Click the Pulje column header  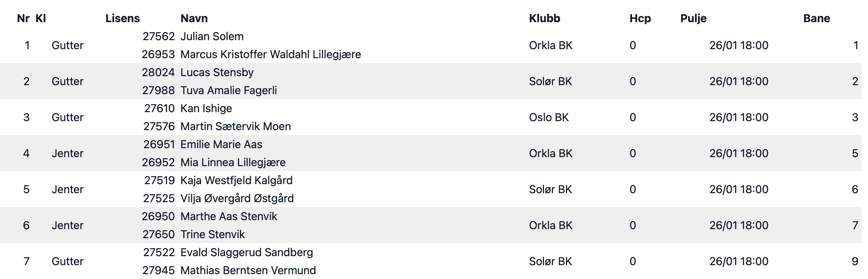693,18
